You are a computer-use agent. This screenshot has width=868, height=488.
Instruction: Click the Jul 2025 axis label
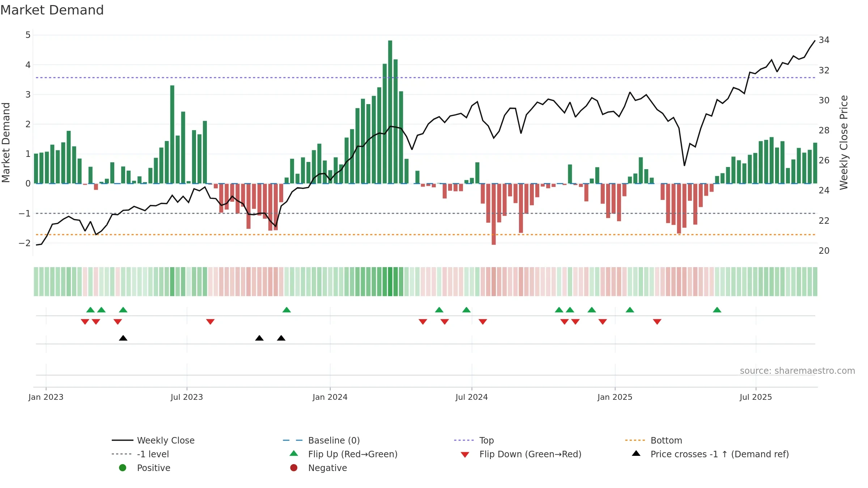click(x=756, y=397)
